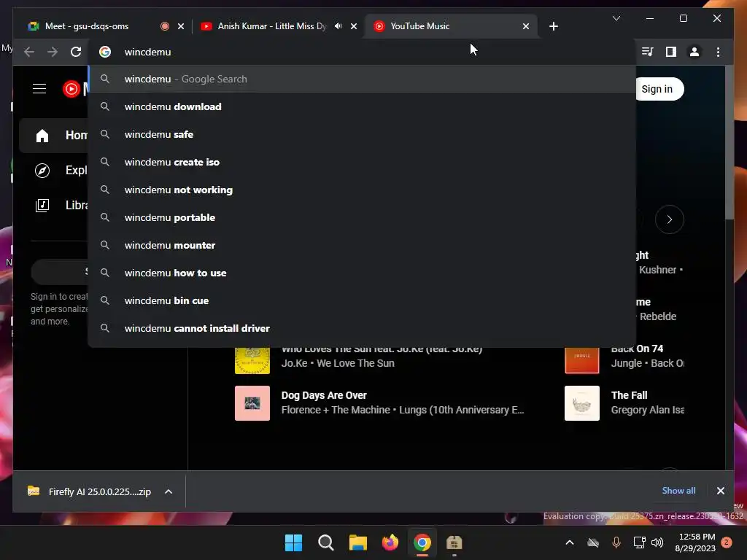
Task: Click the address bar containing wincdemu
Action: coord(362,52)
